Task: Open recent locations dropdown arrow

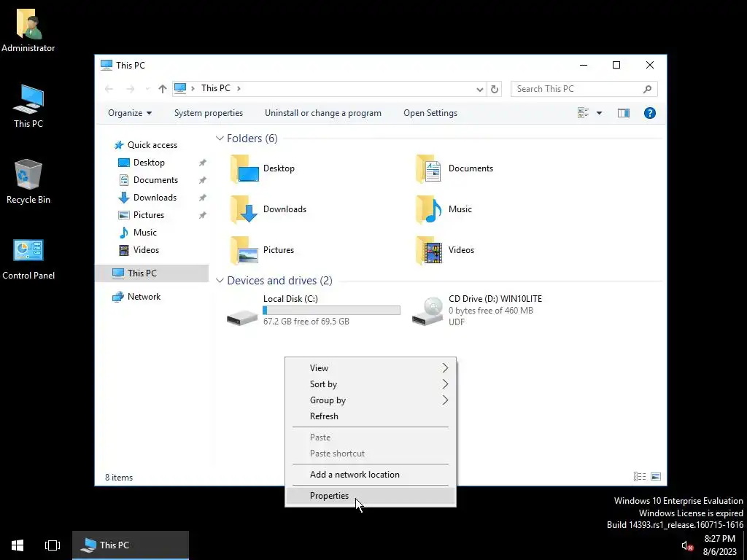Action: point(147,88)
